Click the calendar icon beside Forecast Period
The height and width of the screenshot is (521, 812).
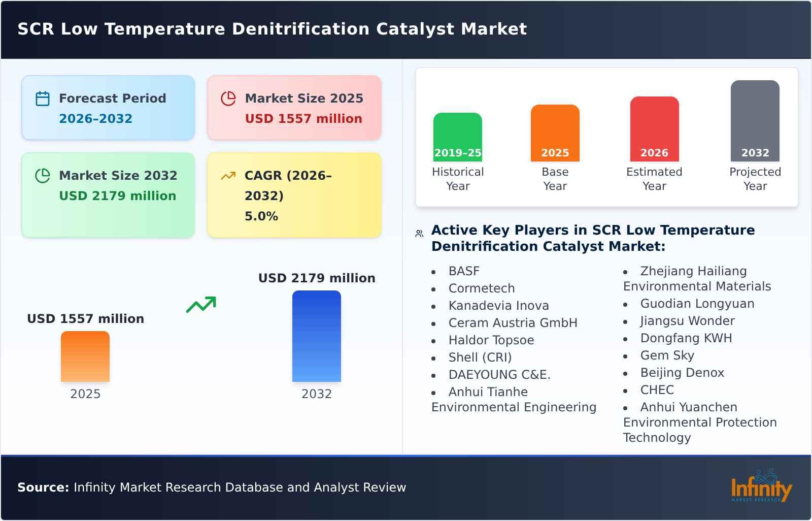pyautogui.click(x=43, y=99)
